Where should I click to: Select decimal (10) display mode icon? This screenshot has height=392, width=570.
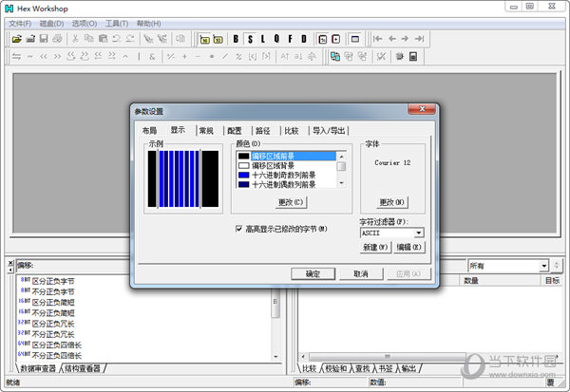(x=218, y=39)
